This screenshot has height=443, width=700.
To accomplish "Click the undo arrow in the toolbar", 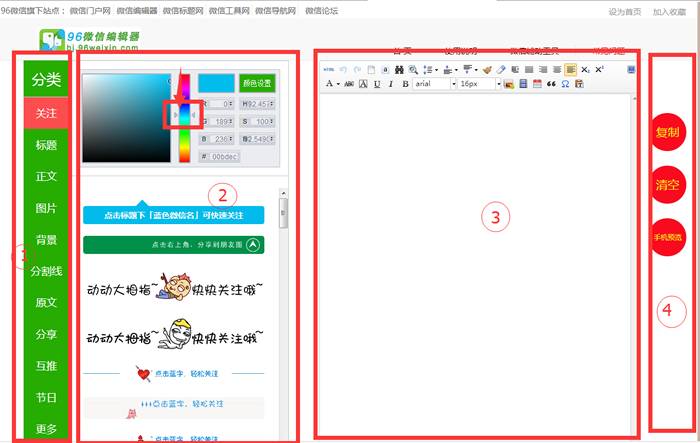I will [343, 70].
